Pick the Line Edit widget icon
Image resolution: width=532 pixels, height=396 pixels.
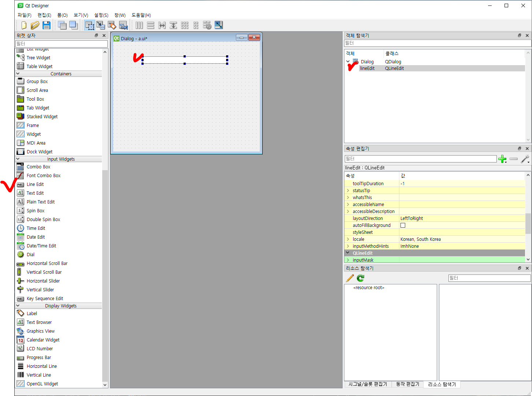pos(21,184)
